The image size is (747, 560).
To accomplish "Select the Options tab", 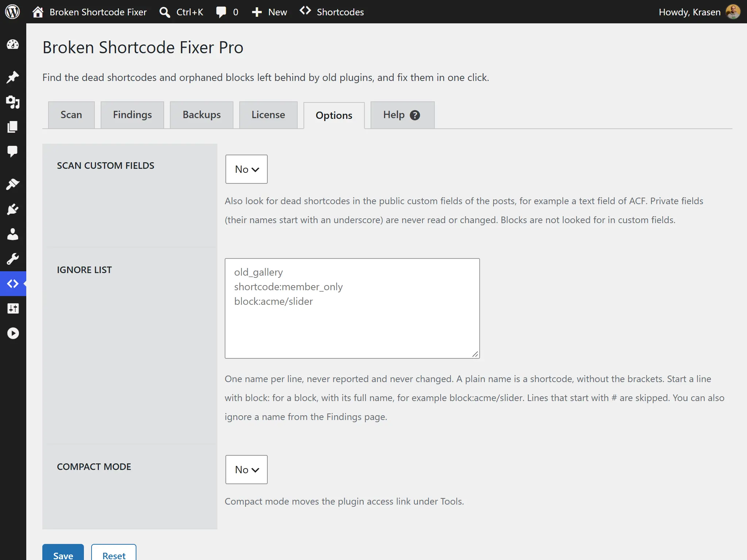I will [334, 116].
